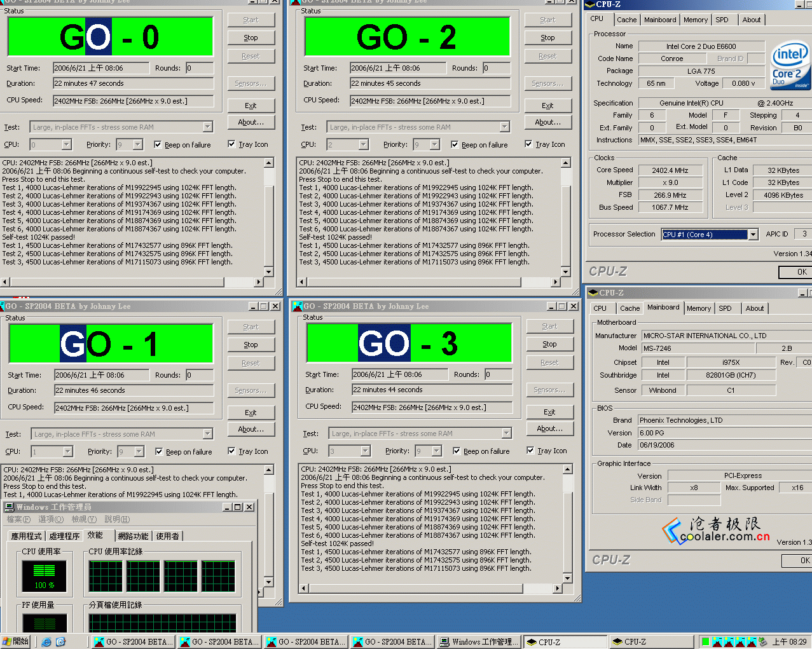
Task: Open the Test dropdown in GO-2 window
Action: pos(504,127)
